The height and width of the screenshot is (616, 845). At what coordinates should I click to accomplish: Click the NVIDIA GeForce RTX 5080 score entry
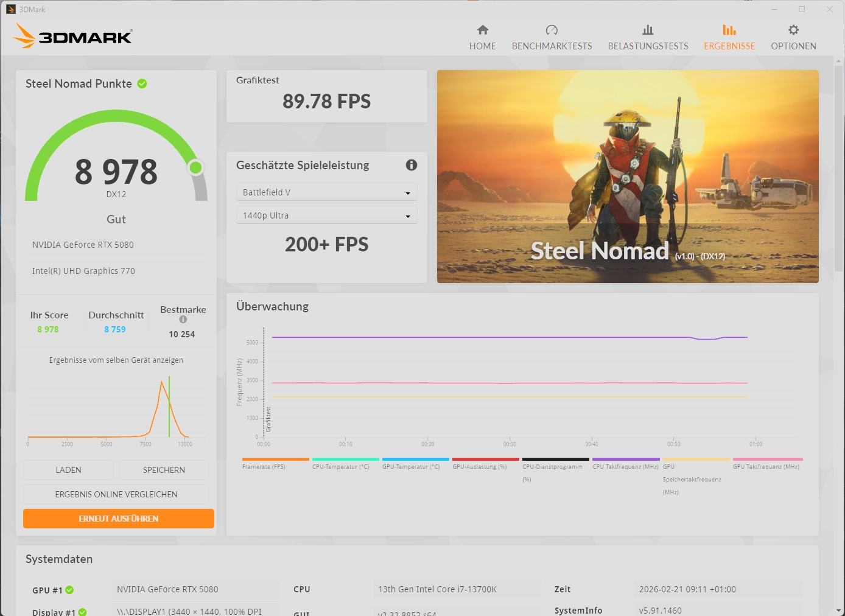tap(116, 245)
